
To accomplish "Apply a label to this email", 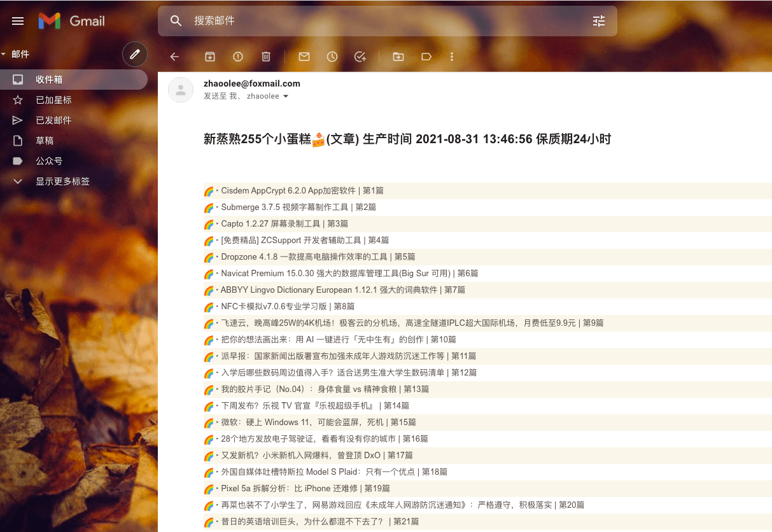I will click(426, 57).
